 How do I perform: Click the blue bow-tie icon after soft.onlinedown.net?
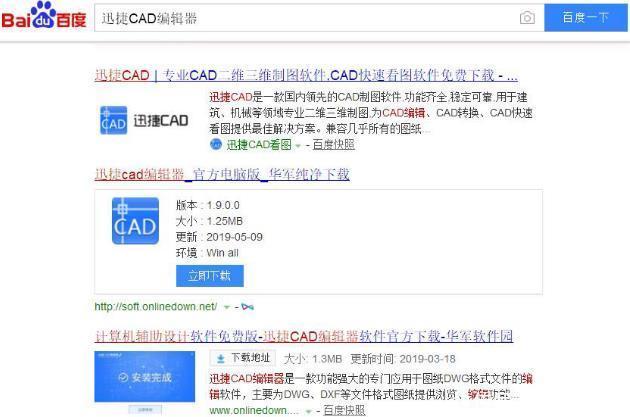pyautogui.click(x=248, y=307)
